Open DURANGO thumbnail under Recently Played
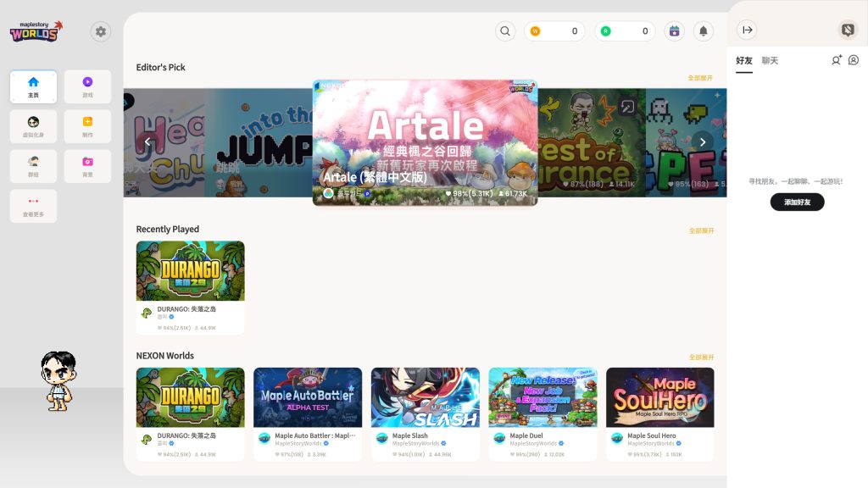Viewport: 868px width, 488px height. coord(191,271)
